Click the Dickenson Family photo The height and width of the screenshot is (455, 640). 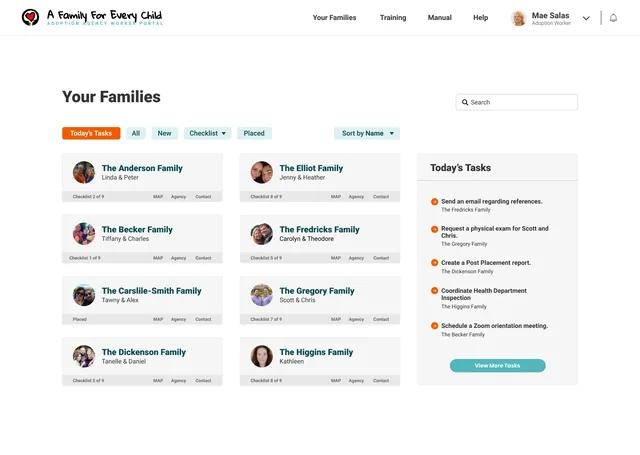(x=84, y=356)
